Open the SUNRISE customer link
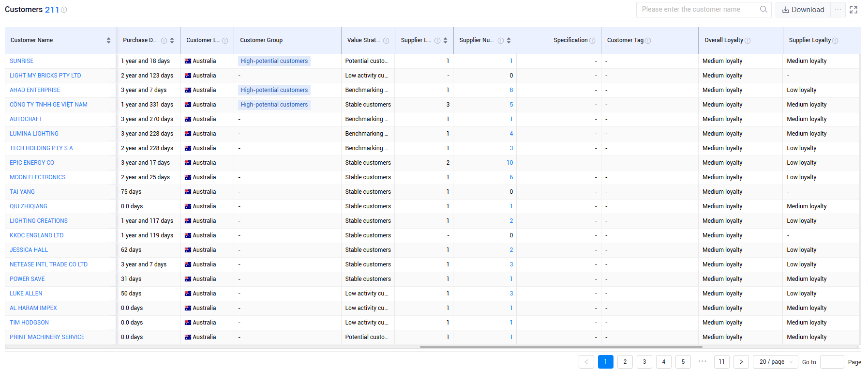This screenshot has height=372, width=868. (22, 61)
